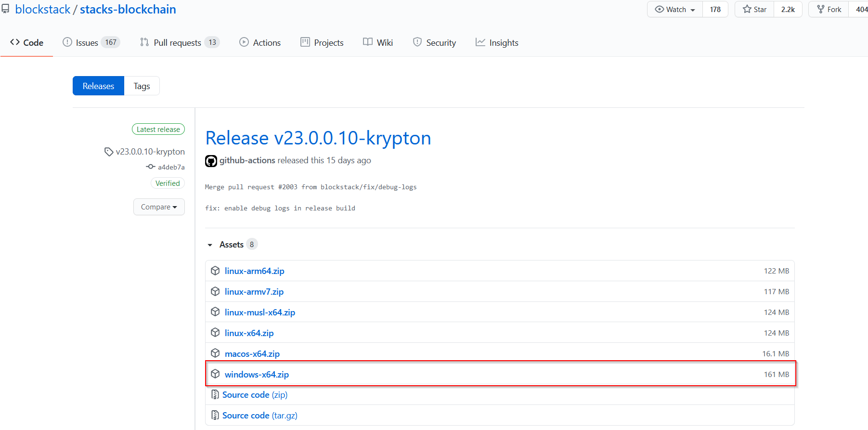Open the Compare dropdown
The image size is (868, 430).
[159, 207]
